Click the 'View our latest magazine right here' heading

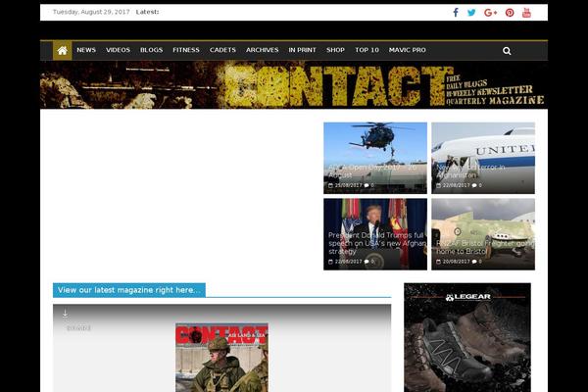[x=129, y=290]
